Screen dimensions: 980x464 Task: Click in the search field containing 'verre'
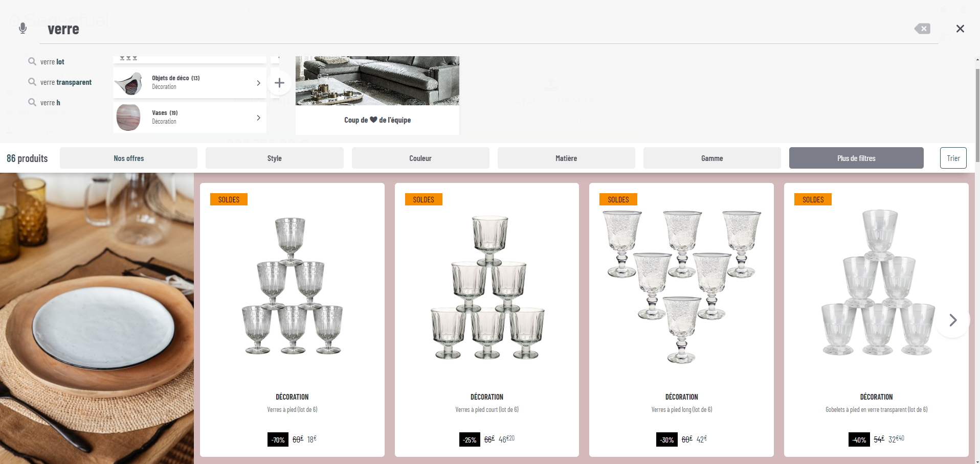coord(460,29)
